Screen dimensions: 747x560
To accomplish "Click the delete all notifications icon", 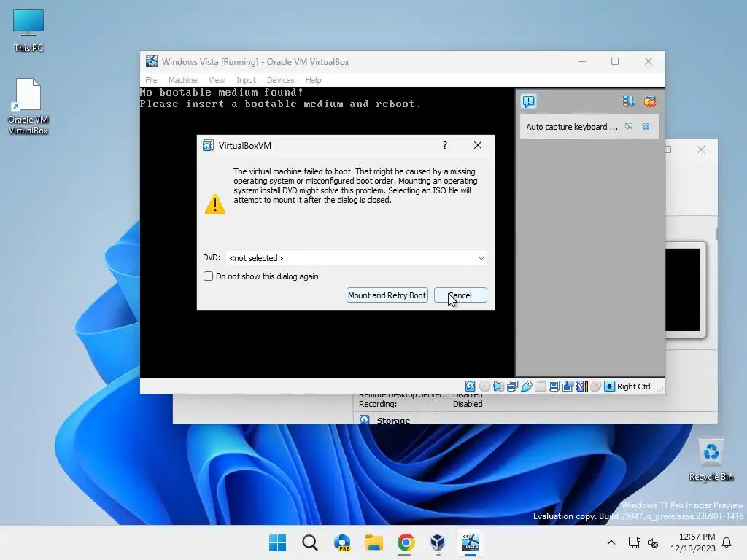I will (x=650, y=101).
